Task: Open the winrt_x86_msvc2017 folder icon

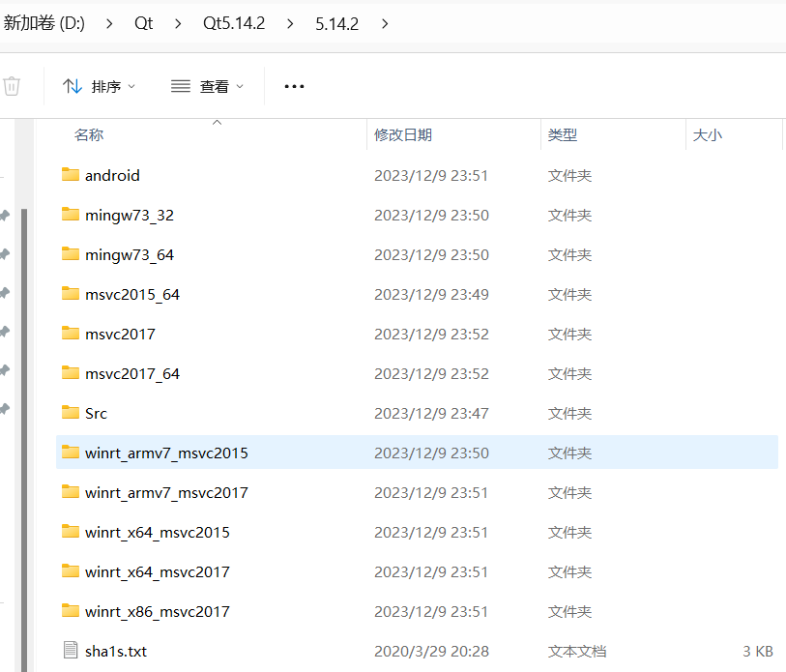Action: tap(71, 611)
